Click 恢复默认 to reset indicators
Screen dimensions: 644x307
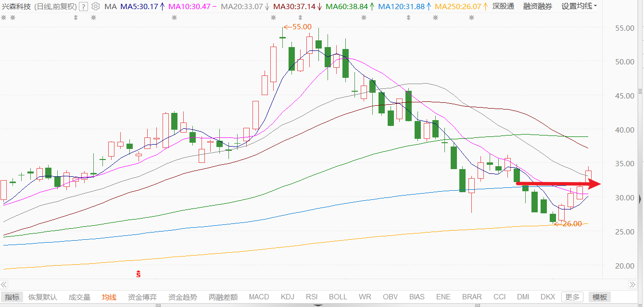click(43, 297)
